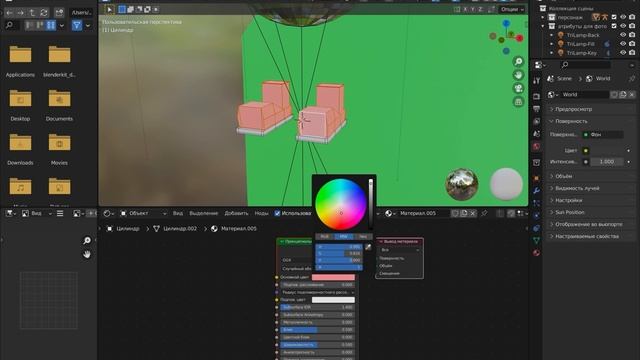This screenshot has width=640, height=360.
Task: Switch color picker to HSV mode
Action: pyautogui.click(x=344, y=237)
